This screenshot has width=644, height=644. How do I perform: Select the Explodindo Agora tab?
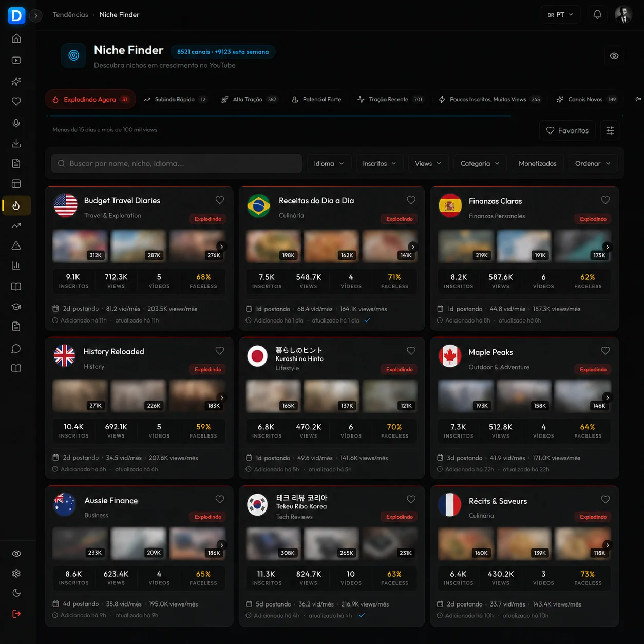pos(90,99)
